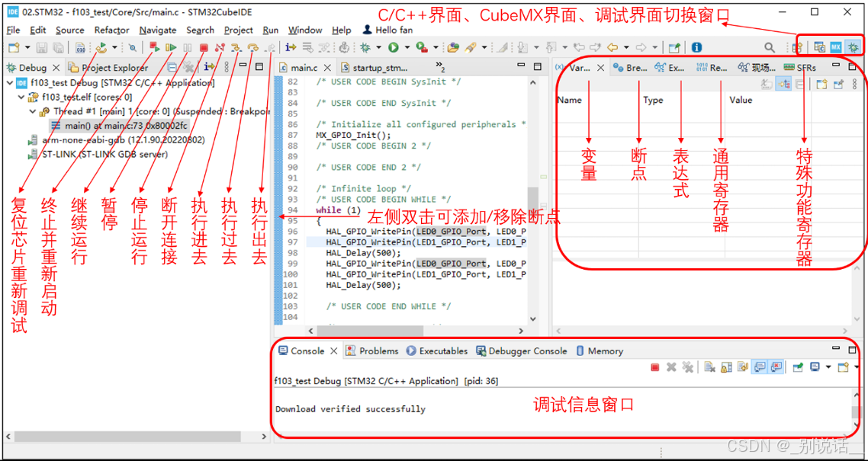
Task: Show hidden editor tabs chevron
Action: (x=441, y=68)
